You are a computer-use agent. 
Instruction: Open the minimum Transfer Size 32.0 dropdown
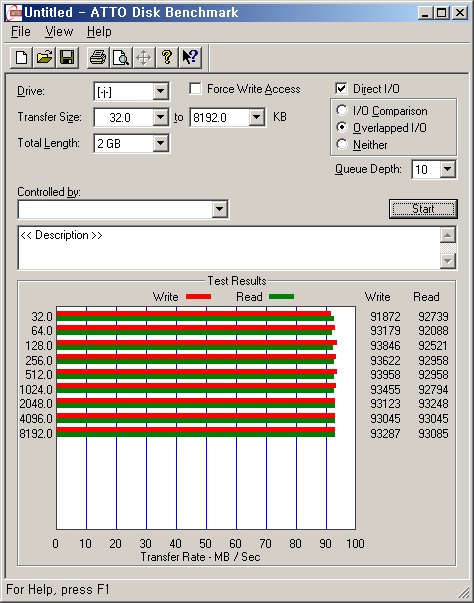click(x=160, y=117)
